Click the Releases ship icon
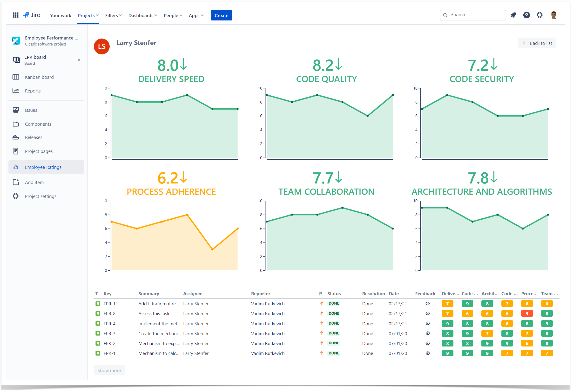The height and width of the screenshot is (392, 573). (x=16, y=138)
